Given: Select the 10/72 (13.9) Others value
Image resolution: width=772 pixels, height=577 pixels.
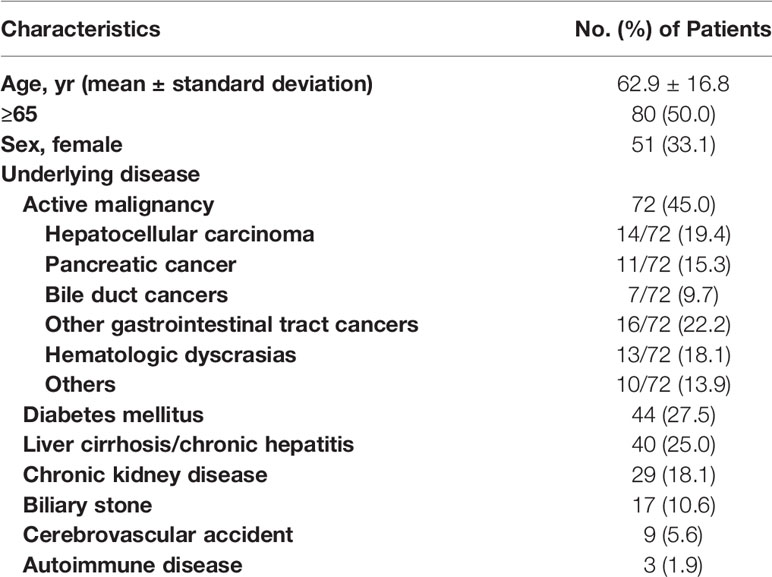Looking at the screenshot, I should tap(673, 385).
